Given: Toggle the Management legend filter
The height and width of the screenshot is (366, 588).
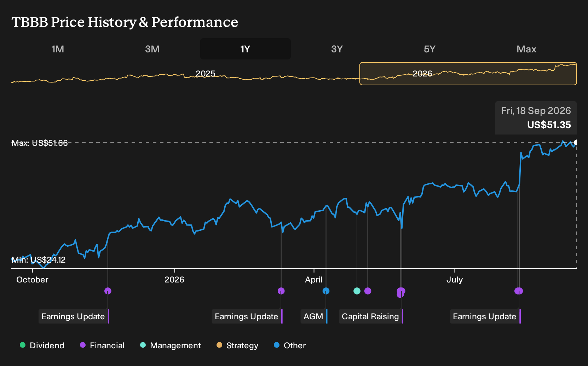Looking at the screenshot, I should pyautogui.click(x=171, y=345).
